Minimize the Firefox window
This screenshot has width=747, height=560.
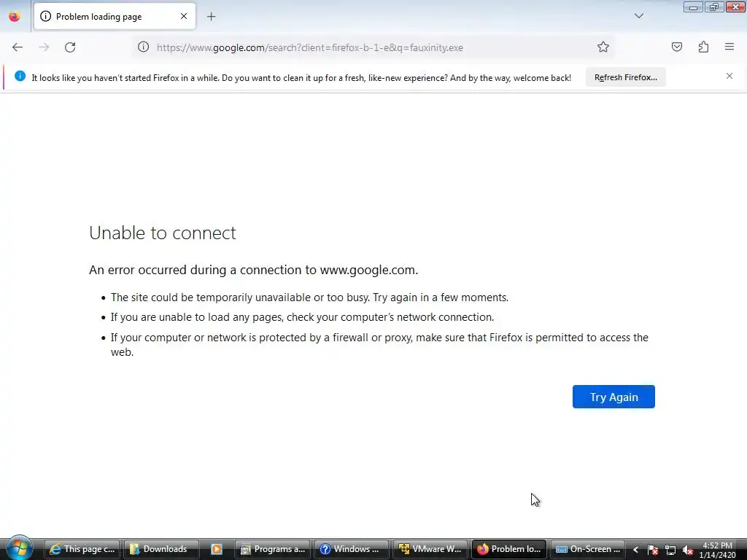(x=693, y=7)
